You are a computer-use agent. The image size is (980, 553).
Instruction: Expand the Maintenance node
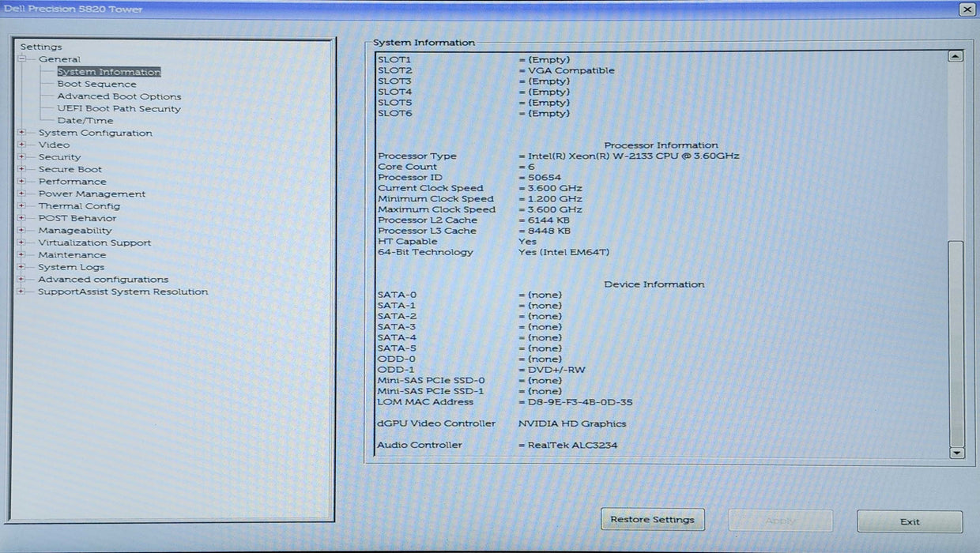(22, 255)
